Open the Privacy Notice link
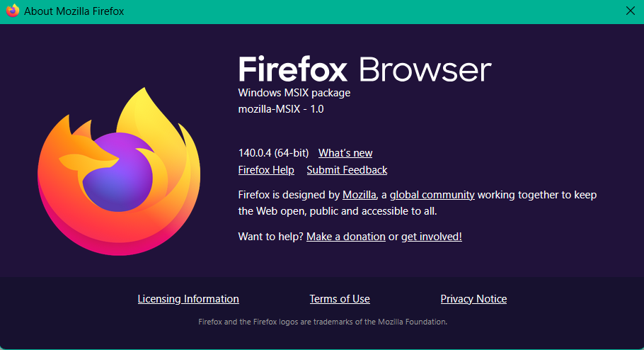 [x=473, y=299]
